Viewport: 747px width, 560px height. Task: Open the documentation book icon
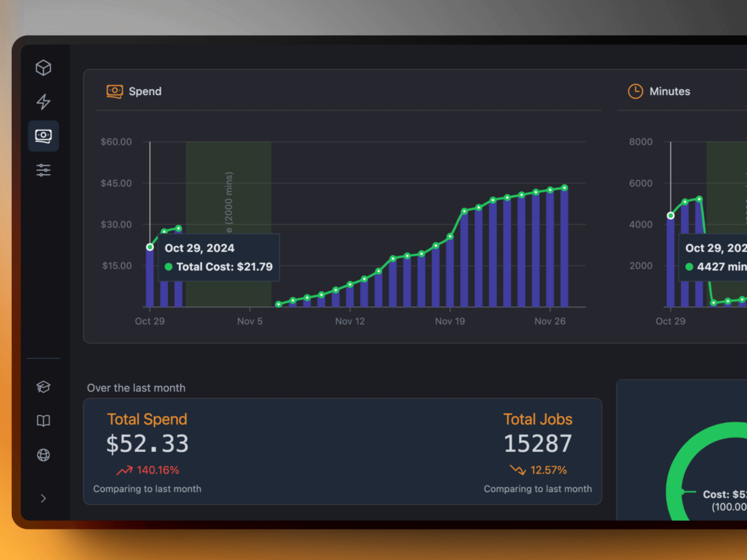43,421
